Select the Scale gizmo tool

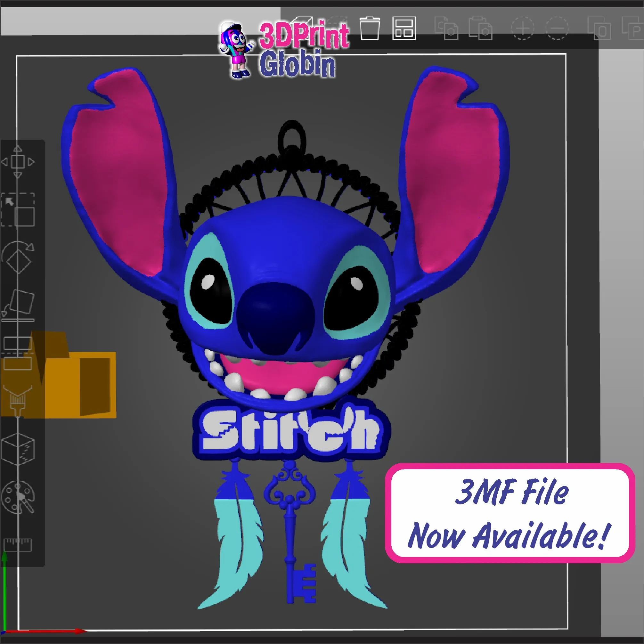(x=18, y=210)
